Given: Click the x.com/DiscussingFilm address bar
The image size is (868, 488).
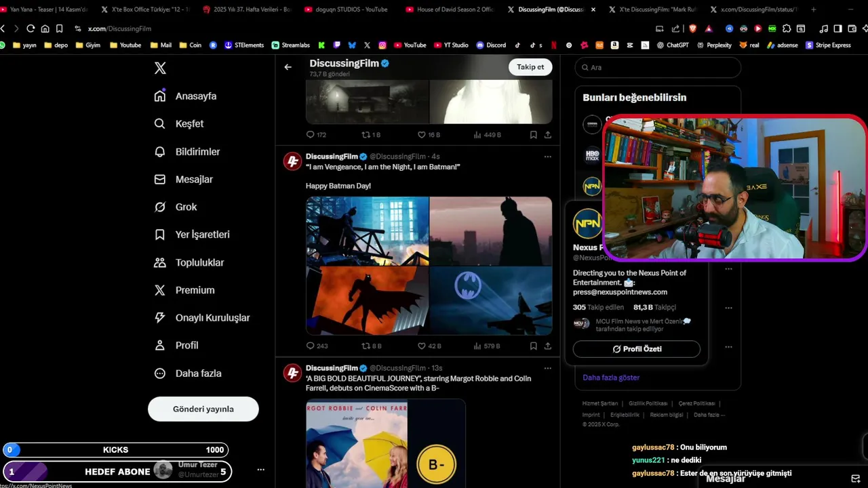Looking at the screenshot, I should coord(119,28).
